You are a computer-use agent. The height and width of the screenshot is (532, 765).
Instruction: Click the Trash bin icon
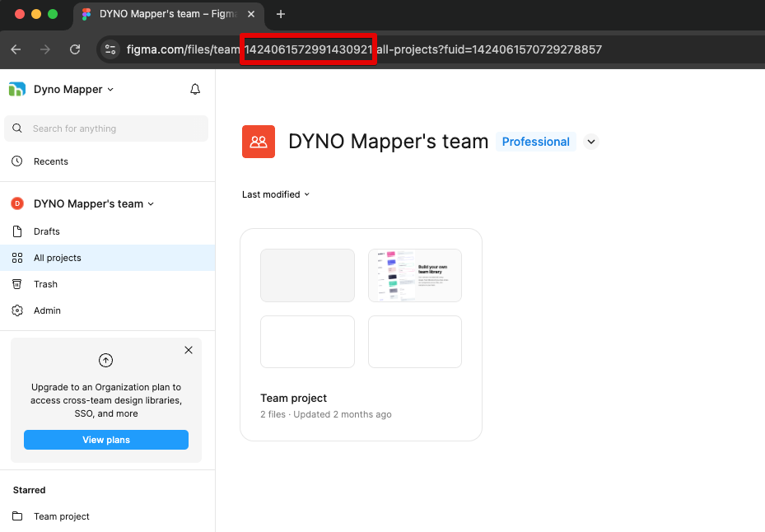pos(17,284)
